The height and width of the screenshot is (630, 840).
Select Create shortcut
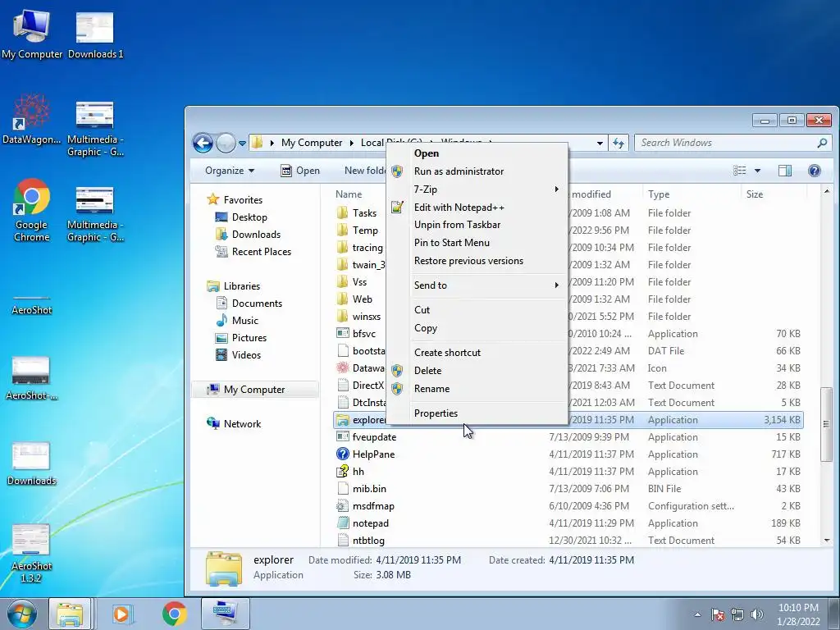click(477, 353)
